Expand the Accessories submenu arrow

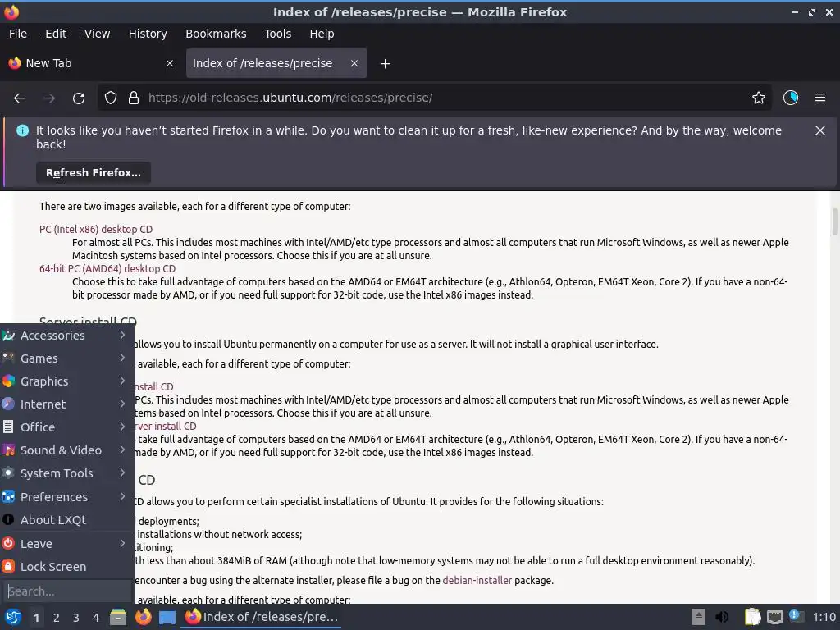tap(123, 335)
